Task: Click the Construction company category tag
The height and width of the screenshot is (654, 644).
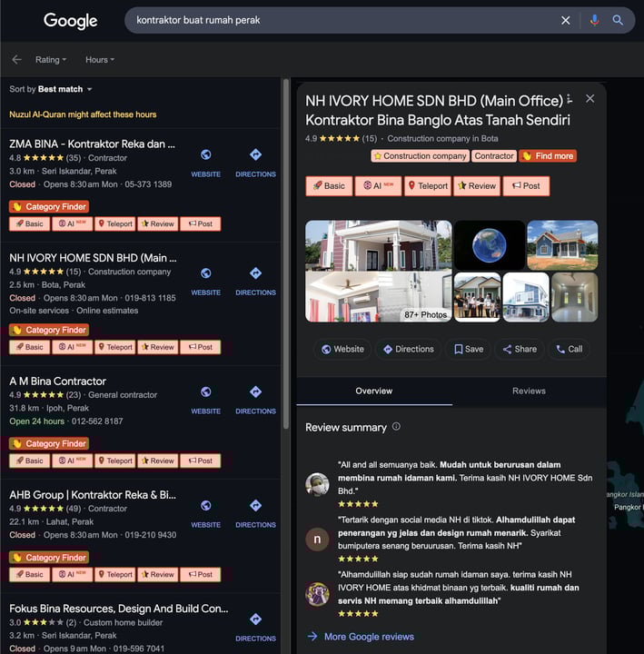Action: tap(420, 156)
